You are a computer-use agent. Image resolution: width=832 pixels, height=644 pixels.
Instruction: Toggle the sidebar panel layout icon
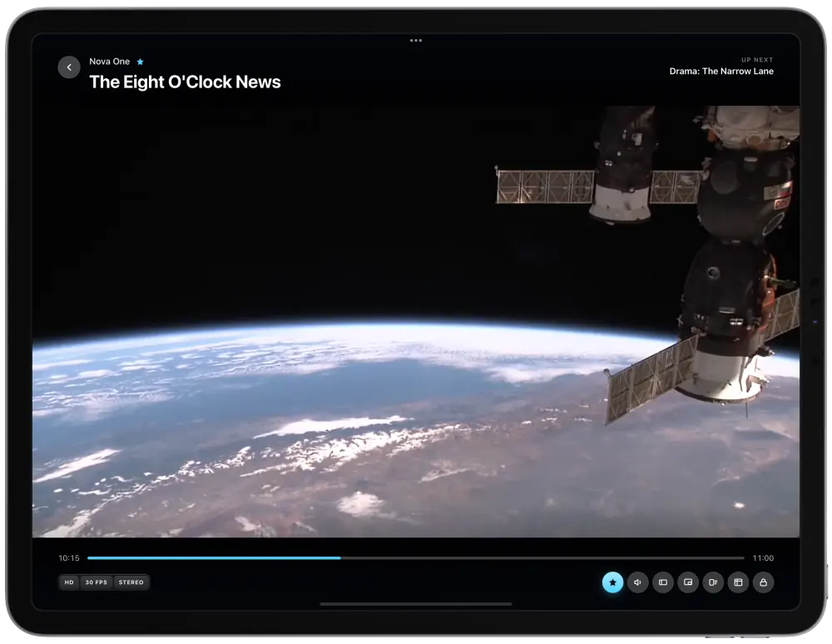point(663,582)
